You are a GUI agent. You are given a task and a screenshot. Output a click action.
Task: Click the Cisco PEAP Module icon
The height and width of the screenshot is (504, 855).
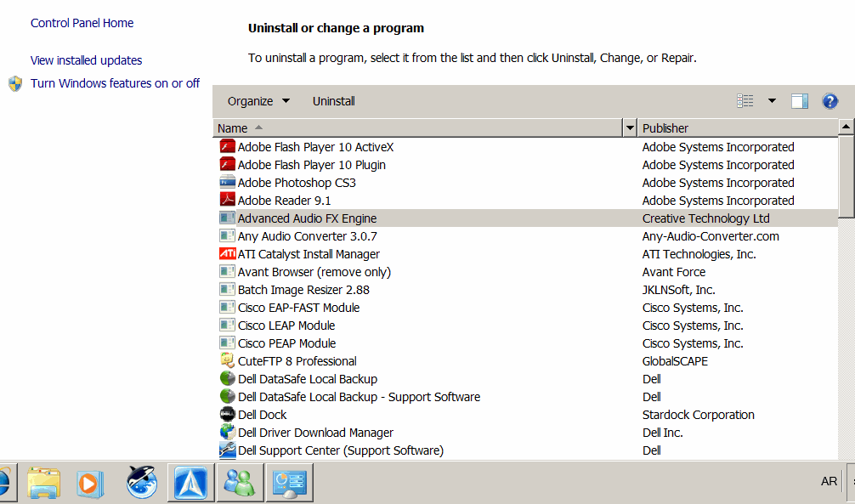point(228,343)
